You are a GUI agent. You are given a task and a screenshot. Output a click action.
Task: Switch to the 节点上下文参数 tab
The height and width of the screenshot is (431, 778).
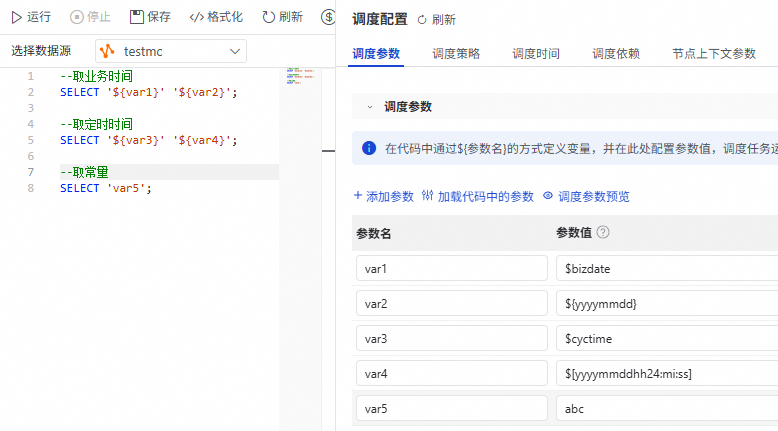pyautogui.click(x=713, y=54)
